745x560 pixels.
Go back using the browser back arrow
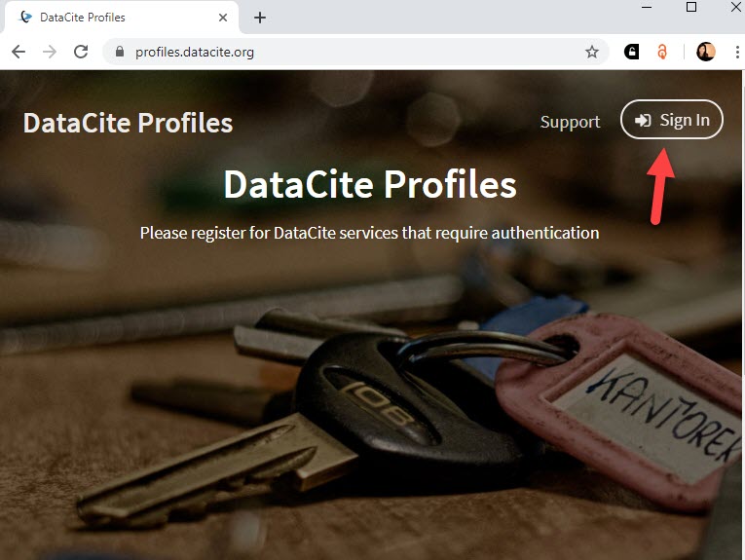[19, 52]
